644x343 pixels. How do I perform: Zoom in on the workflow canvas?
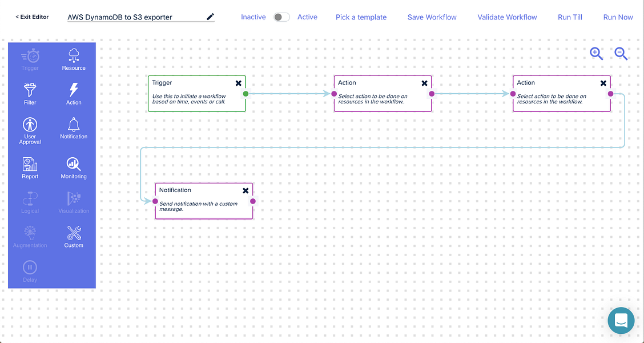tap(597, 54)
